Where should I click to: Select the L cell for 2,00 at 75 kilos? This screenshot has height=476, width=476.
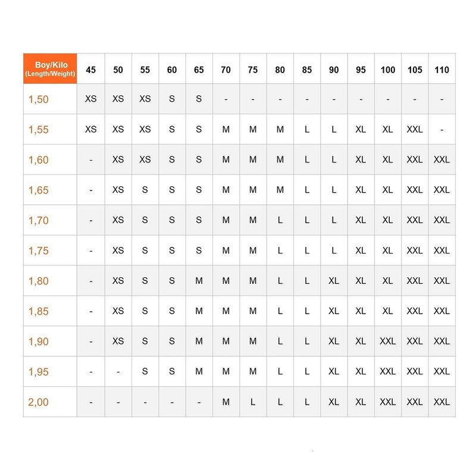click(253, 402)
